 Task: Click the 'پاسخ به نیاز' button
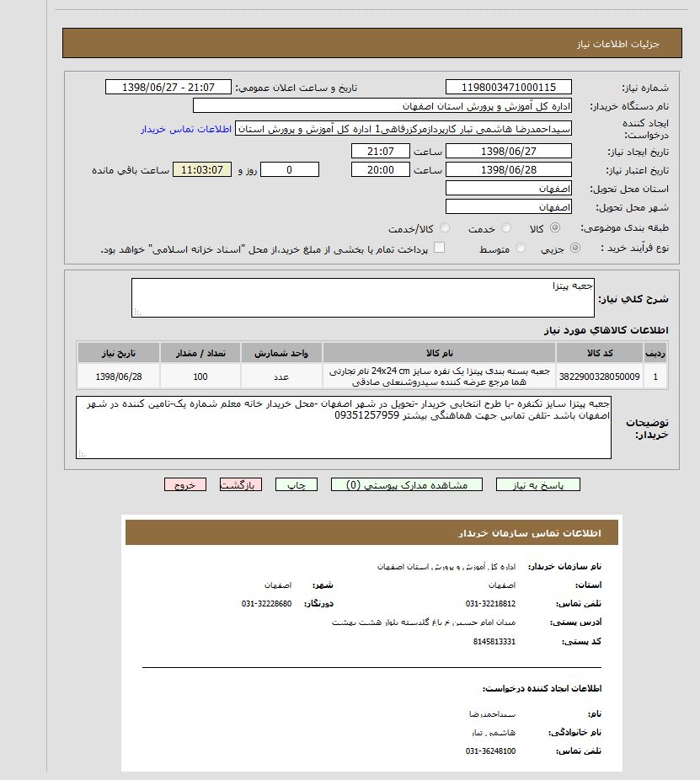pyautogui.click(x=537, y=484)
